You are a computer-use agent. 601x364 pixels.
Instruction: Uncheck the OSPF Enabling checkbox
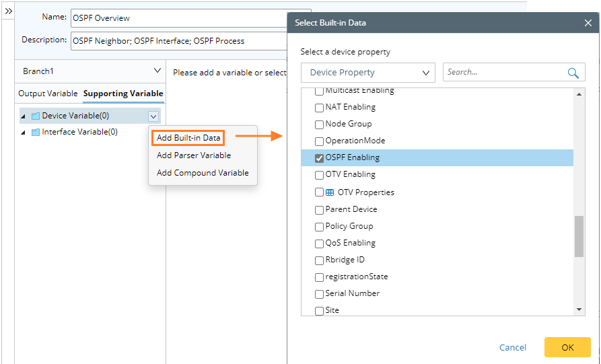pos(320,158)
